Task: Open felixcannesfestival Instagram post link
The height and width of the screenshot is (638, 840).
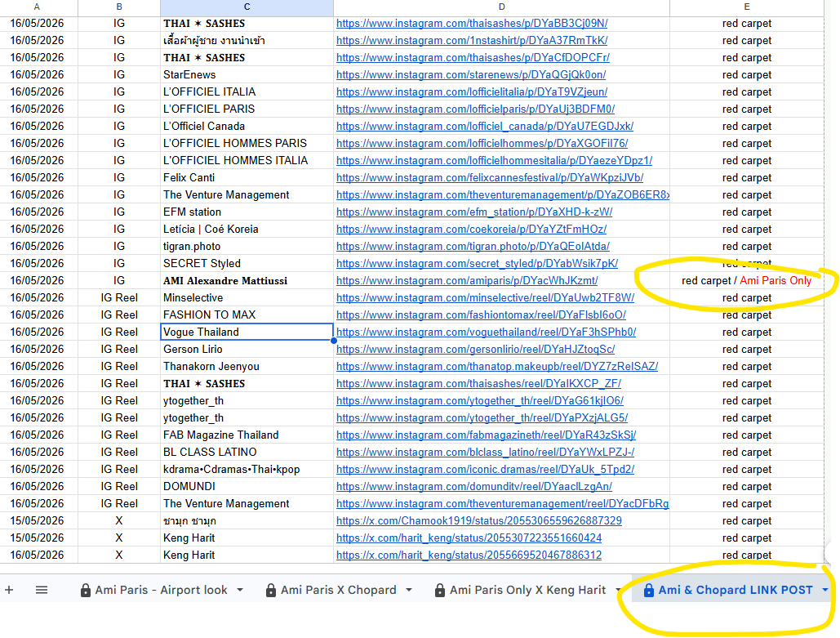Action: coord(490,178)
